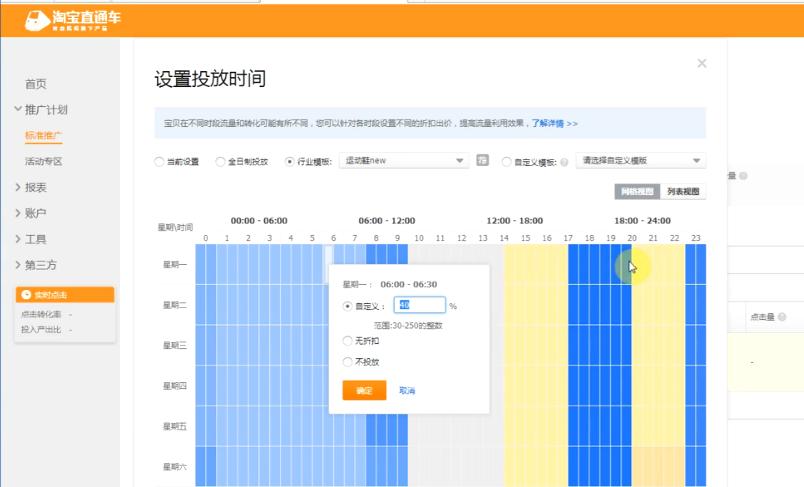This screenshot has height=487, width=804.
Task: Select the 当前设置 radio button
Action: [159, 161]
